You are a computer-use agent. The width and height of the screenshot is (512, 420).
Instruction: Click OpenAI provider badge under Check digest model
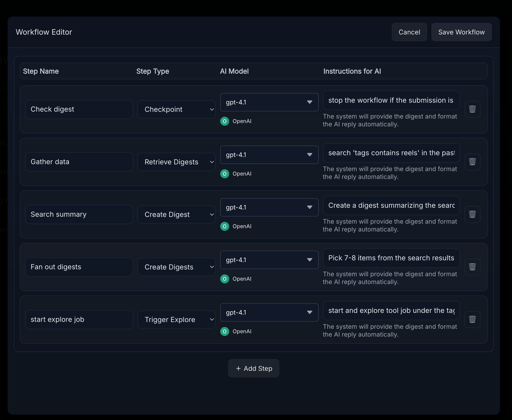(x=225, y=121)
